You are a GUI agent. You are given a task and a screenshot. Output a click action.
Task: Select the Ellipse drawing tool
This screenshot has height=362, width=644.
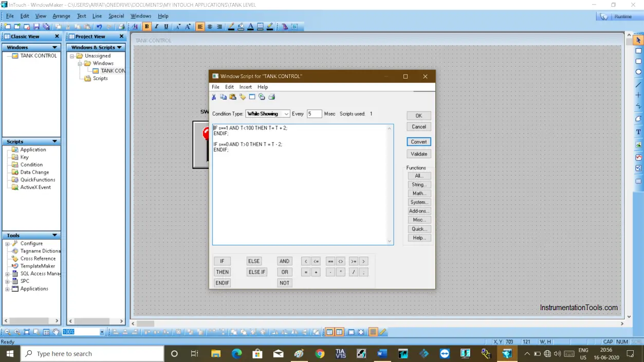click(638, 72)
